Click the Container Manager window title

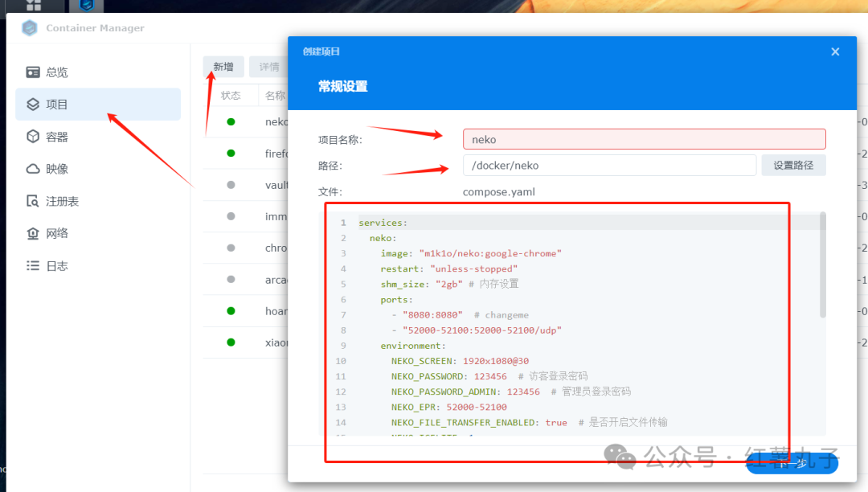click(95, 27)
